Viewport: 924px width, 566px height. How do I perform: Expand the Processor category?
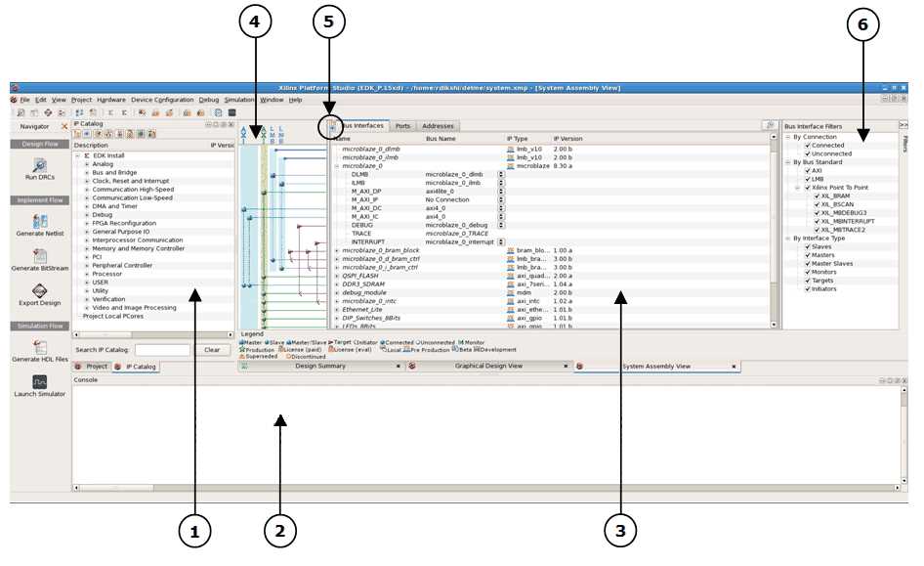tap(87, 274)
